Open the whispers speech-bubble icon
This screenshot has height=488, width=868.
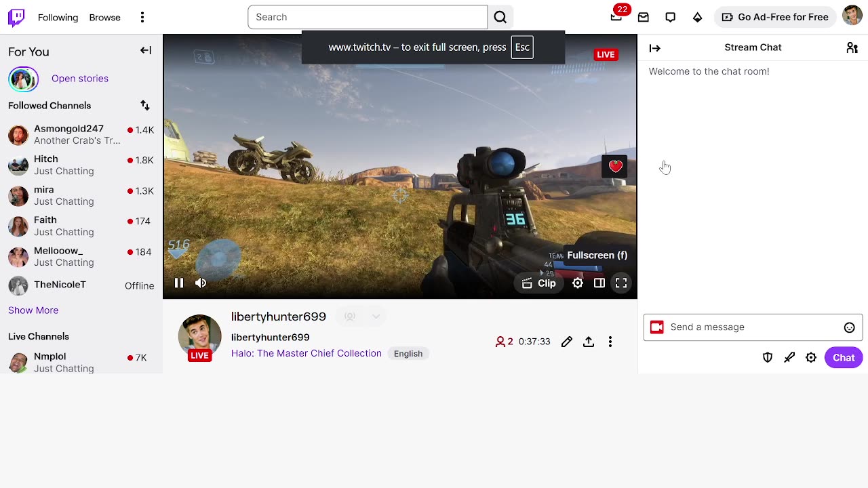671,17
